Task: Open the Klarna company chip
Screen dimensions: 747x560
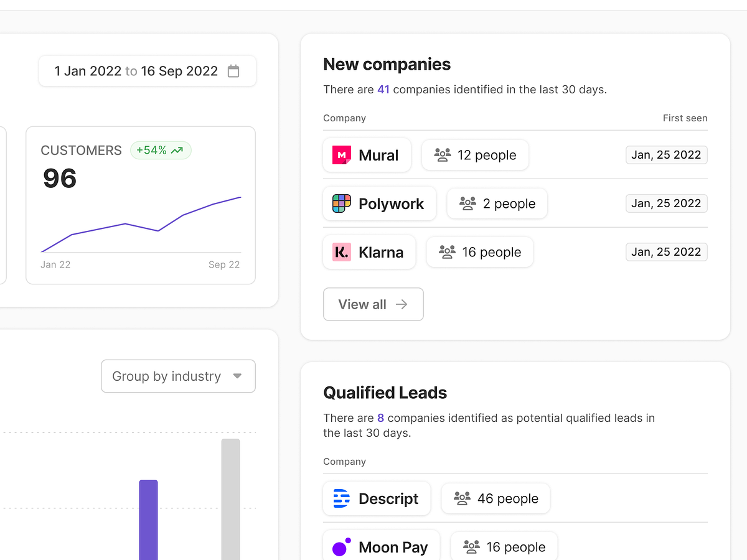Action: [x=369, y=252]
